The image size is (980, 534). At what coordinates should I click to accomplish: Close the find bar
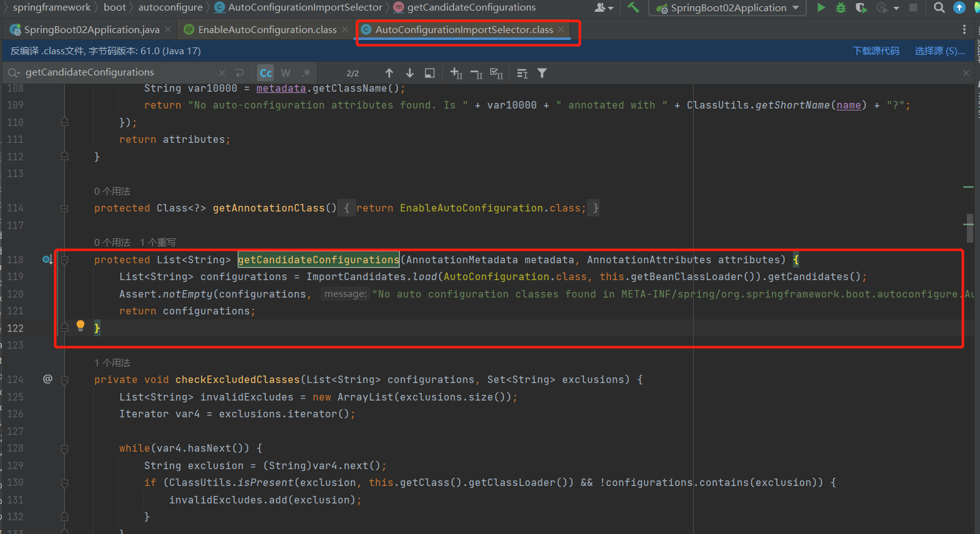pyautogui.click(x=966, y=73)
